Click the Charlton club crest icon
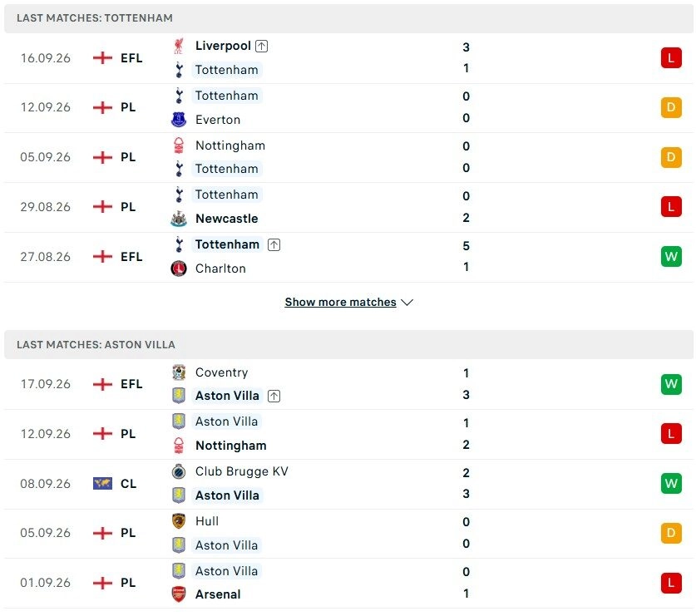 (179, 269)
